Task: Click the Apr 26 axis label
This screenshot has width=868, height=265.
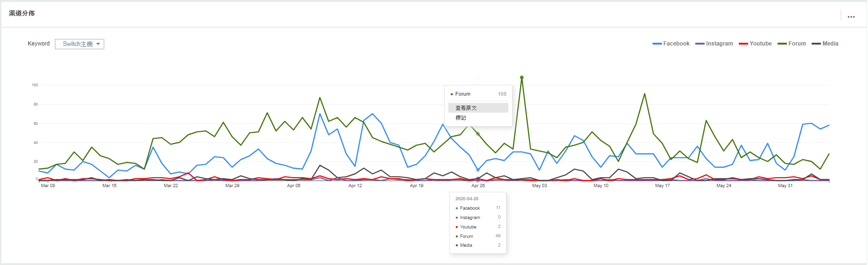Action: pos(478,186)
